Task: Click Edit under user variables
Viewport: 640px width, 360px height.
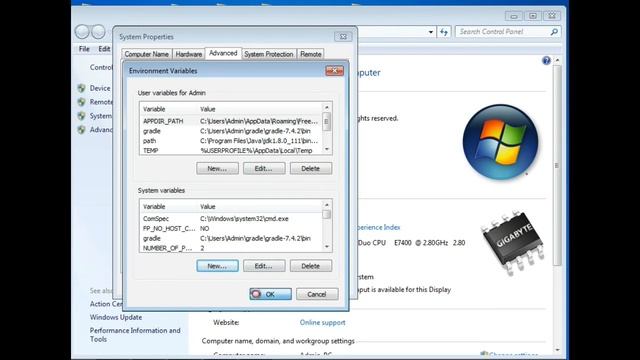Action: 264,169
